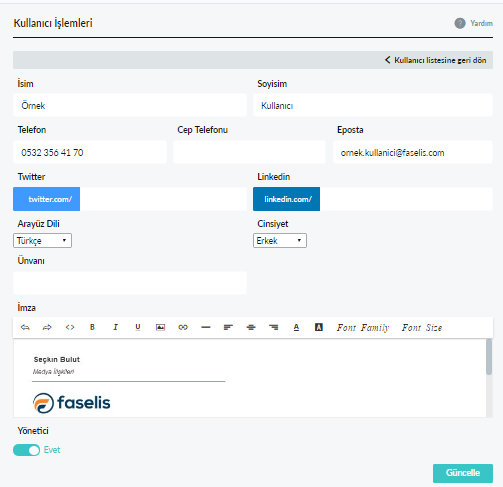This screenshot has height=487, width=503.
Task: Insert image into signature
Action: click(160, 327)
